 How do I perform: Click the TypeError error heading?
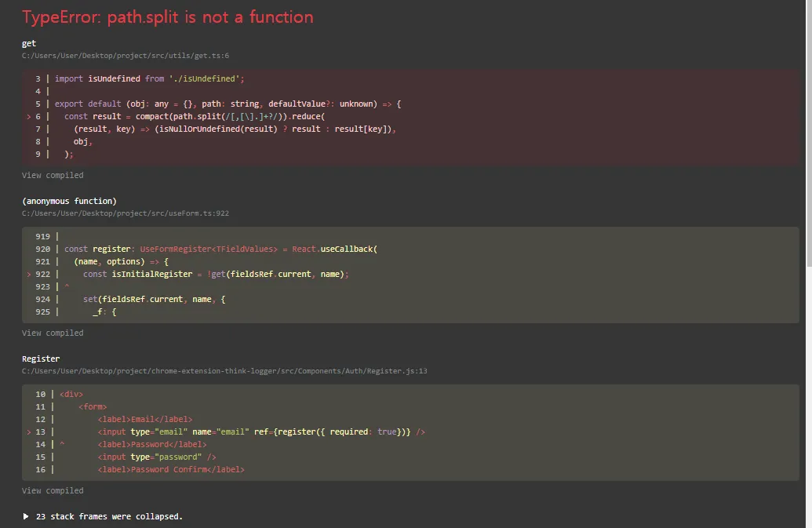point(167,17)
